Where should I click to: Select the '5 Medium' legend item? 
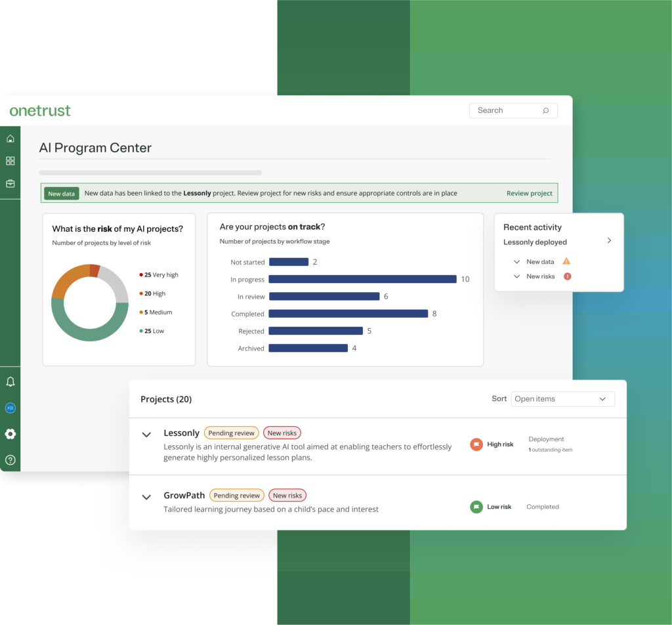tap(156, 312)
